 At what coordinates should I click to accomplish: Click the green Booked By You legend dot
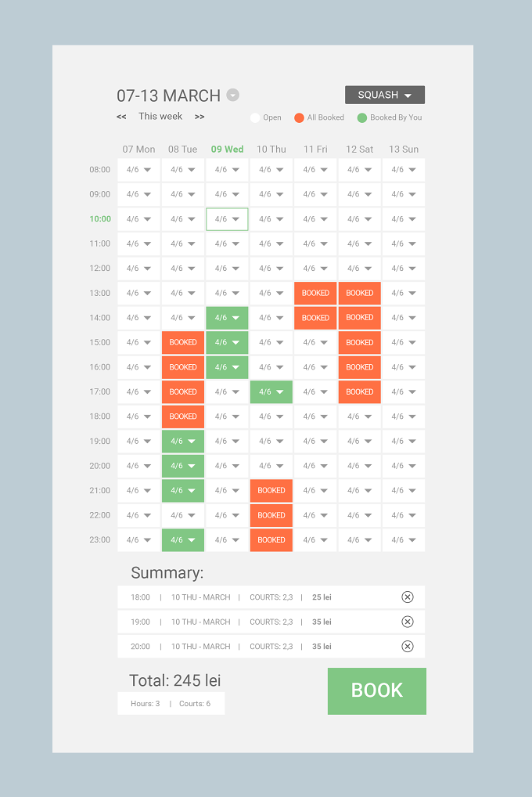click(361, 118)
